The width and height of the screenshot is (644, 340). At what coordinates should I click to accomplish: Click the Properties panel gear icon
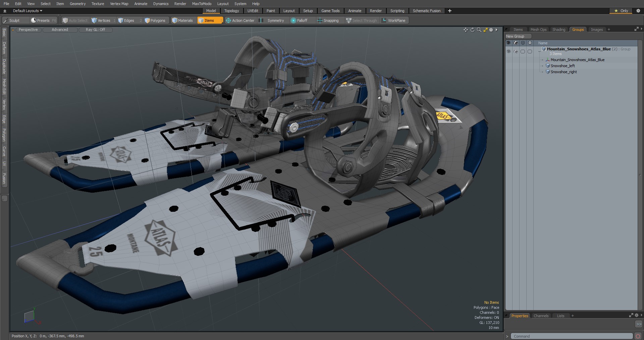tap(636, 315)
